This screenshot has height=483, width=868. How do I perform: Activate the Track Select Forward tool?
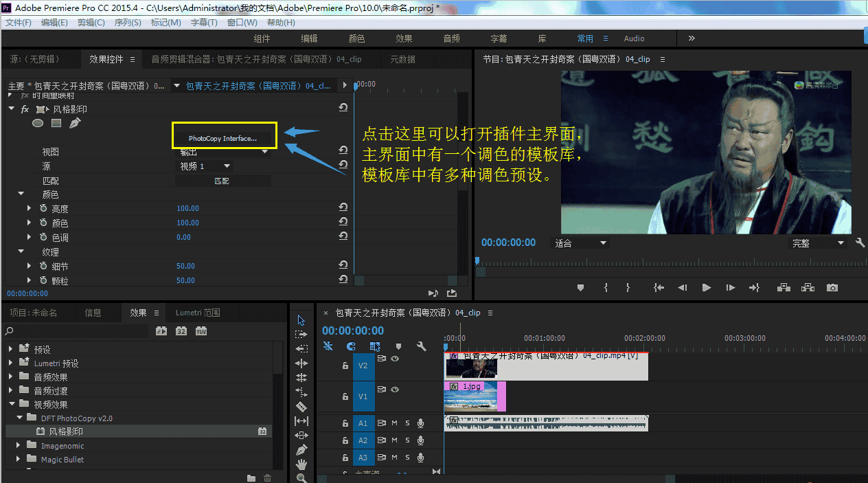301,333
